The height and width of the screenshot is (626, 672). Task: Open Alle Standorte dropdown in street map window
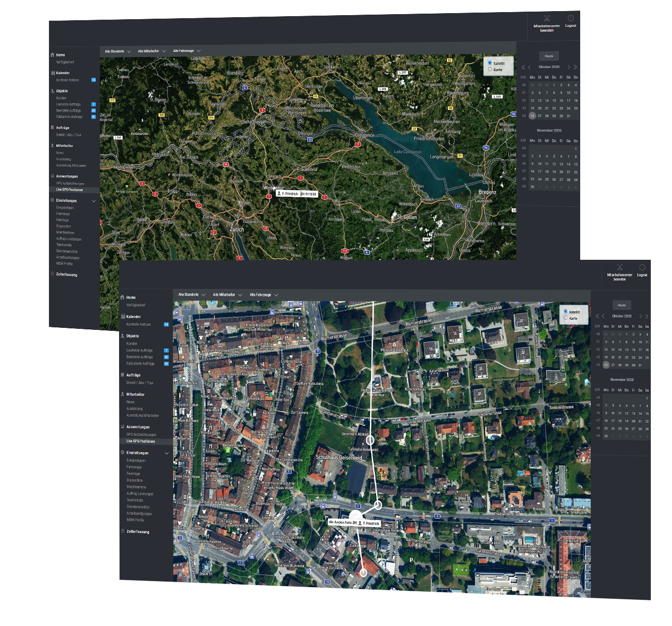click(191, 295)
